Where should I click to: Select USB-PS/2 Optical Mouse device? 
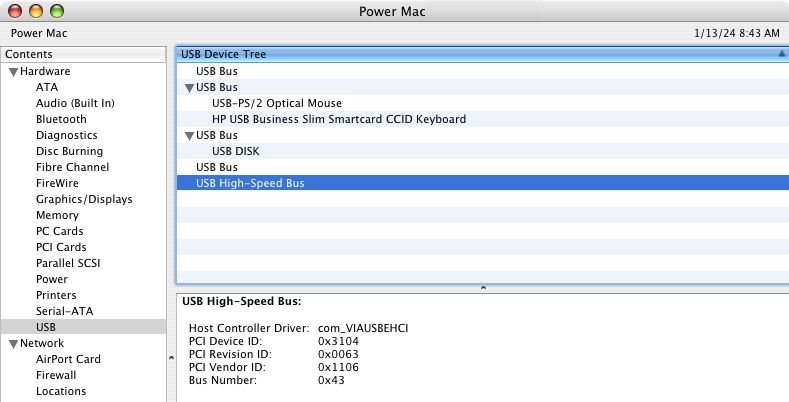point(483,103)
